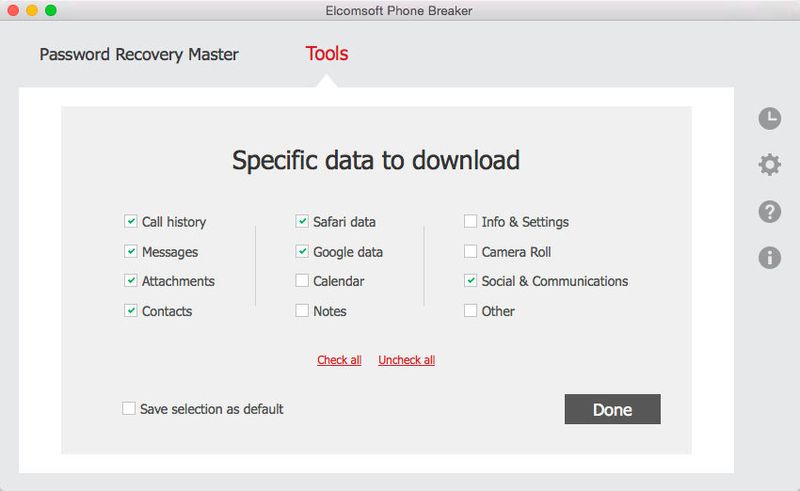Click the Elcomsoft Phone Breaker window title
This screenshot has width=800, height=491.
399,11
